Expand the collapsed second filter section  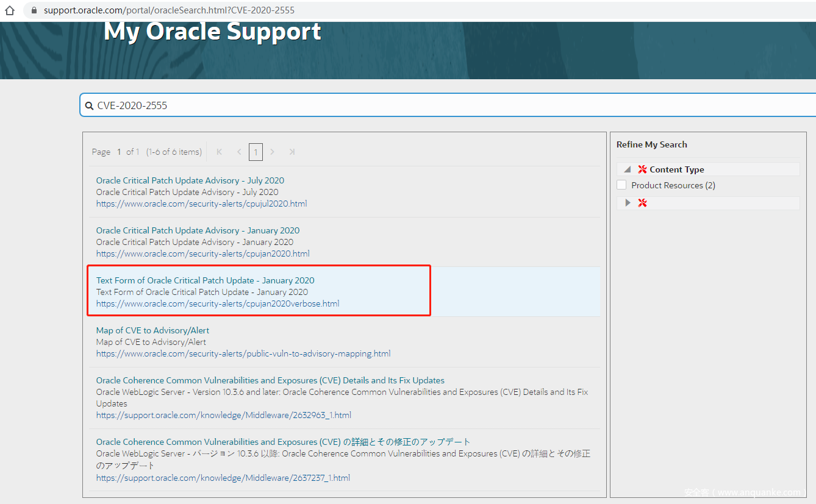tap(628, 203)
